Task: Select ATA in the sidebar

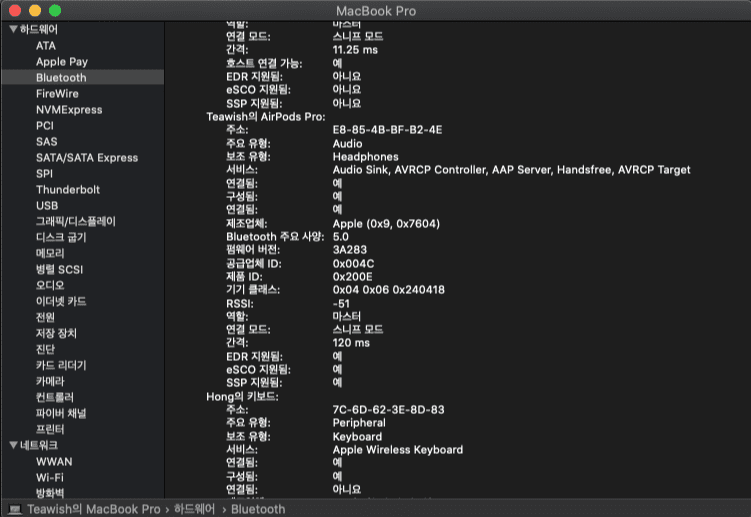Action: (46, 46)
